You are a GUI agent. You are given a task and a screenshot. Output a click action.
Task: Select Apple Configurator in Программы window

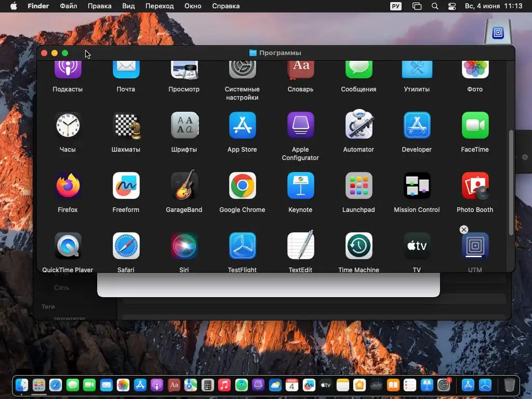301,126
